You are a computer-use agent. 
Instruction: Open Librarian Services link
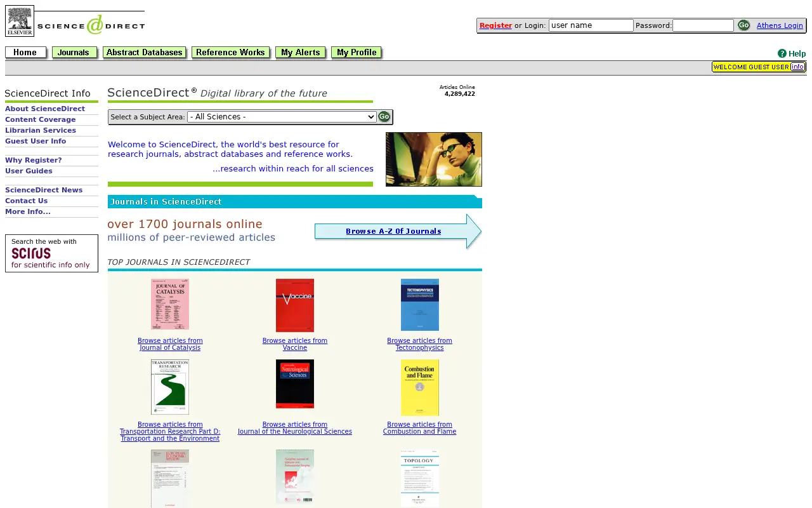[x=41, y=130]
